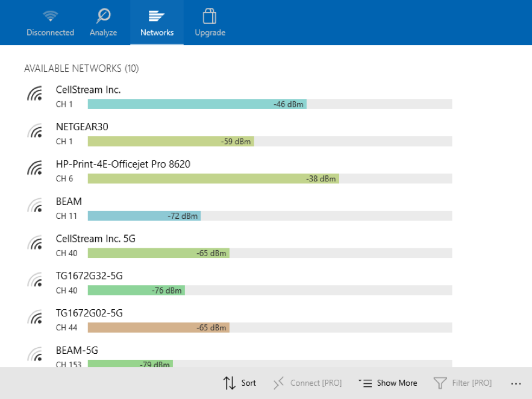Viewport: 532px width, 399px height.
Task: Click the -38 dBm signal bar on channel 6
Action: point(213,179)
